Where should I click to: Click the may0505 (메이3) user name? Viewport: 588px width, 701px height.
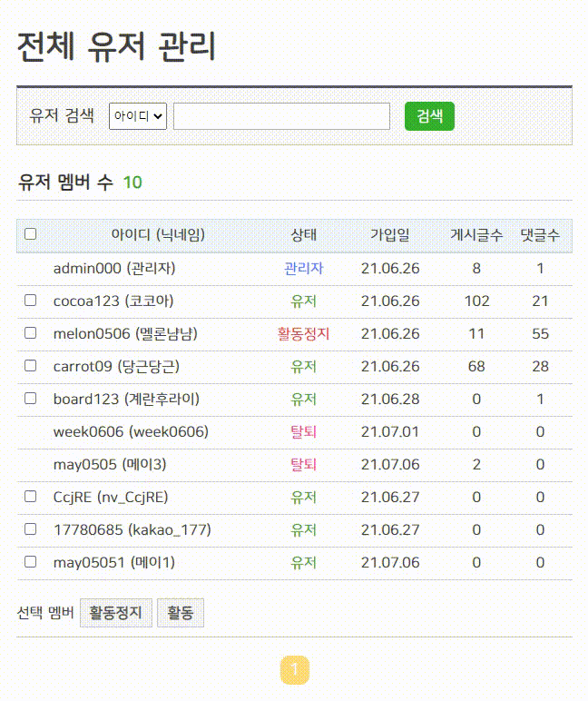[110, 464]
